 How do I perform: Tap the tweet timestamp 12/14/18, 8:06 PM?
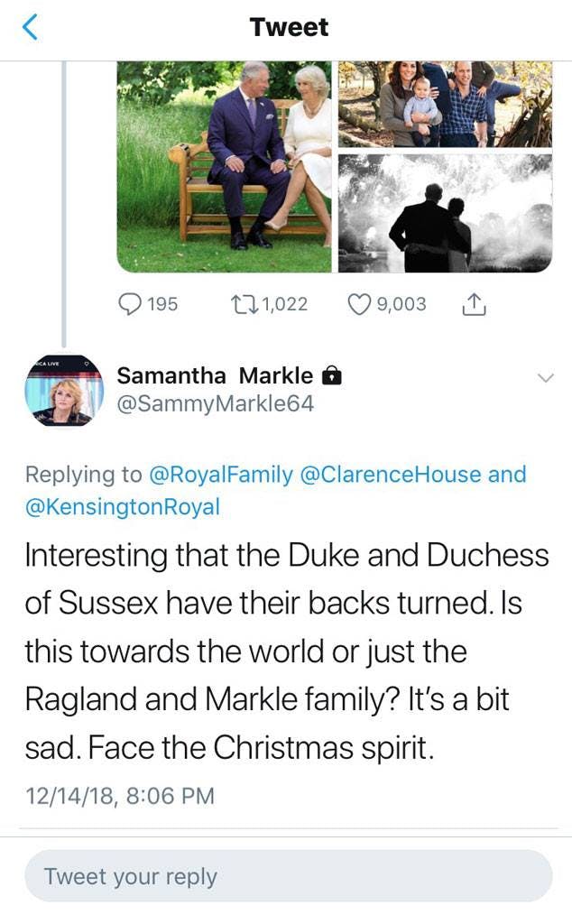click(120, 796)
